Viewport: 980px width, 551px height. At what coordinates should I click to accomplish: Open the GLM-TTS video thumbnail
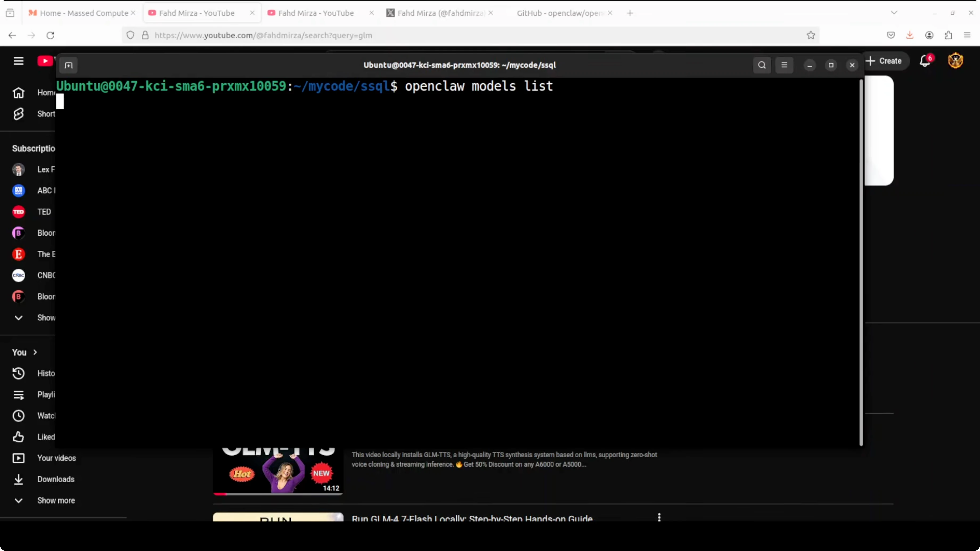click(278, 471)
